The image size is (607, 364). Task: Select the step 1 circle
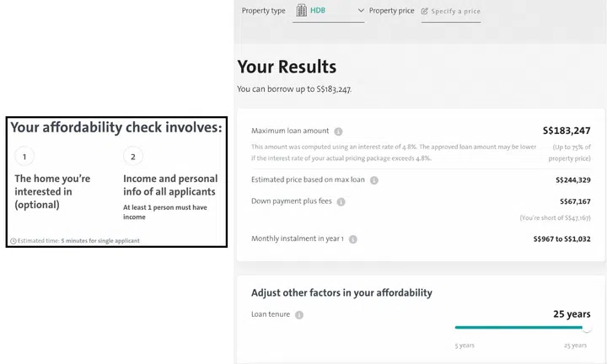(24, 156)
